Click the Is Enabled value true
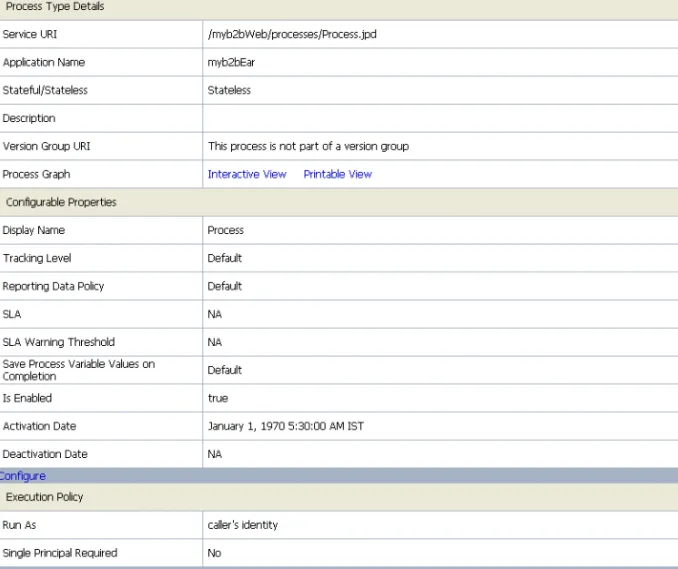Screen dimensions: 678x569 (x=218, y=398)
